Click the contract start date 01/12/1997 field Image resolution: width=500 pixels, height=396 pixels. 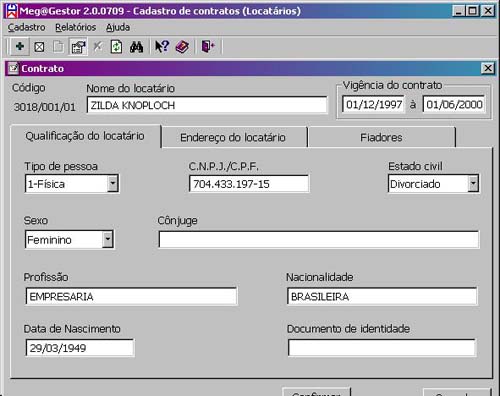(x=374, y=105)
